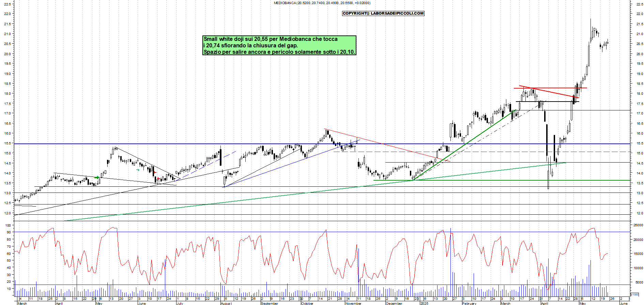Open the COPYRIGHT LABORSADEIPICCOLI.COM link
The height and width of the screenshot is (305, 644).
(383, 13)
